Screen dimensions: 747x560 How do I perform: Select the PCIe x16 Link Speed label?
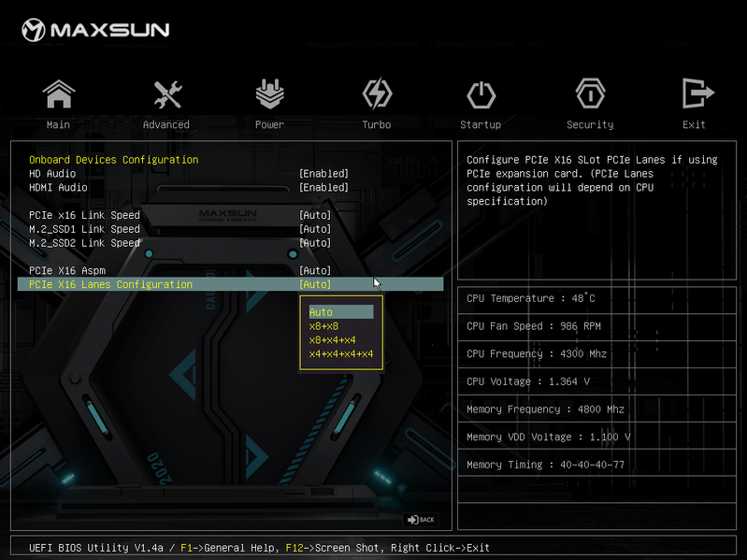point(84,215)
